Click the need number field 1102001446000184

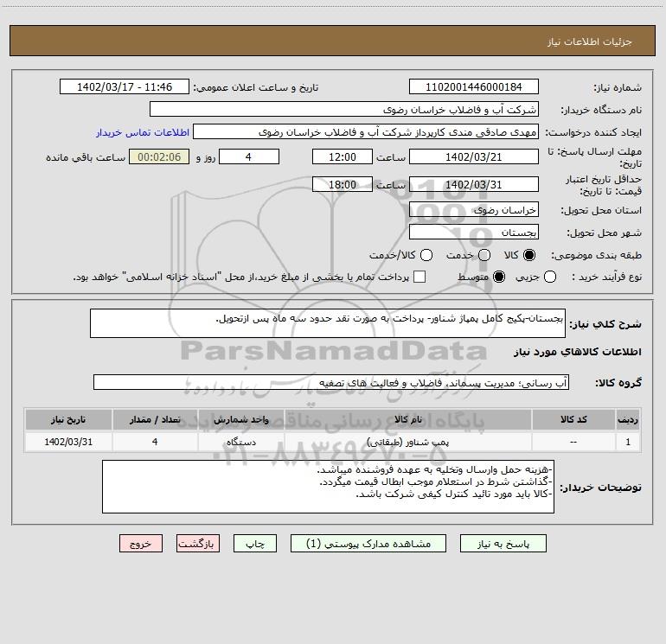point(474,86)
